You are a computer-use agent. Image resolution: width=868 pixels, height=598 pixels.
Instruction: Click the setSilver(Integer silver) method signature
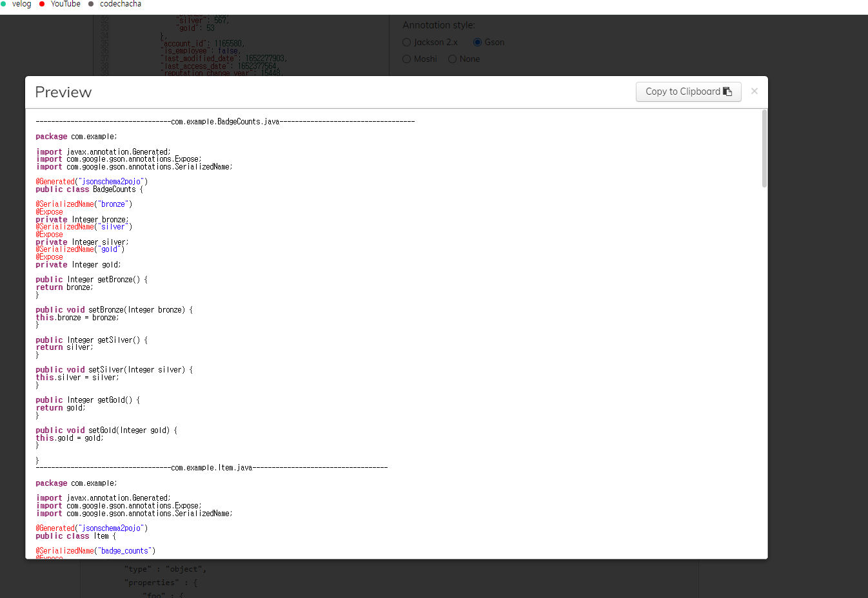pyautogui.click(x=114, y=370)
